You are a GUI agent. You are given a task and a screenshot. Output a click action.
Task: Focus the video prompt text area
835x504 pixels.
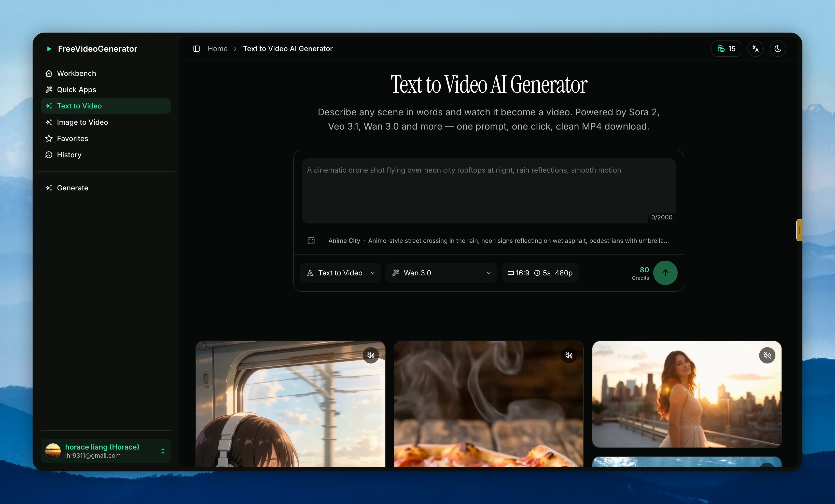click(488, 190)
